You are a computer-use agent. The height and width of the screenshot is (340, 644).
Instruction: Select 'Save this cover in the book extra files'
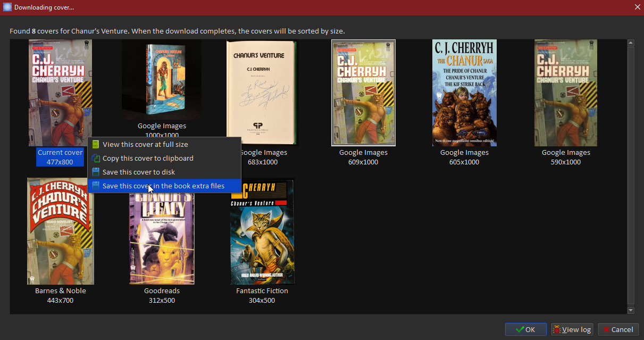[x=164, y=186]
